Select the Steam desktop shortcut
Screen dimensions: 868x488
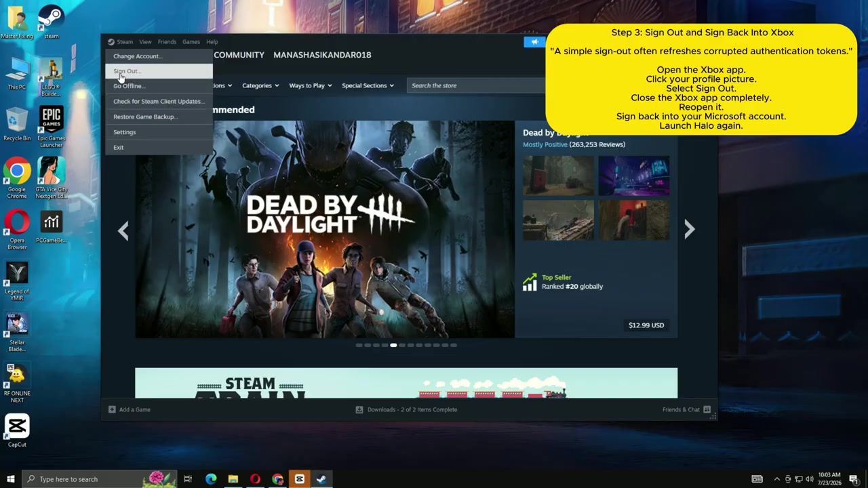click(51, 23)
